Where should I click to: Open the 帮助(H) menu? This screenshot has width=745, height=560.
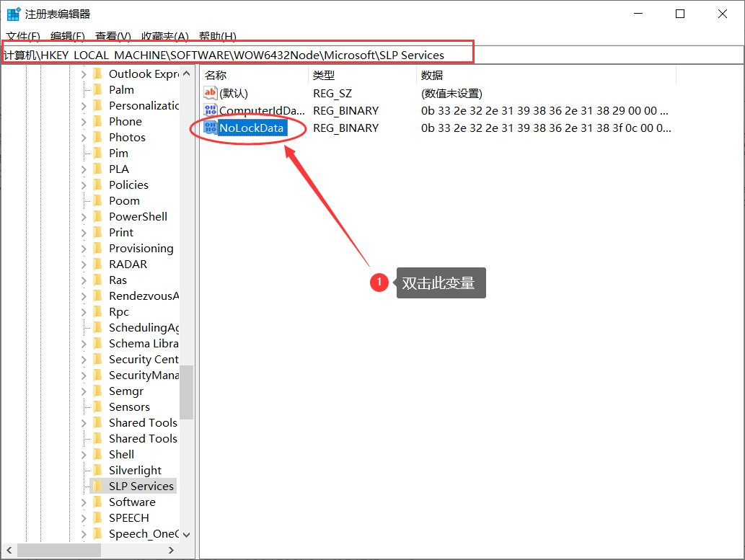point(218,36)
